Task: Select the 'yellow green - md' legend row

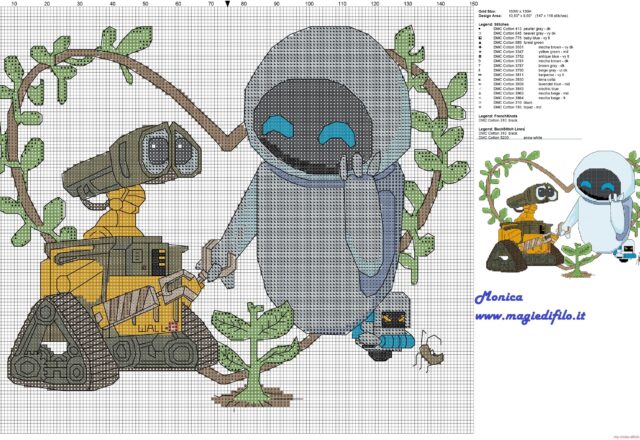Action: (x=523, y=52)
